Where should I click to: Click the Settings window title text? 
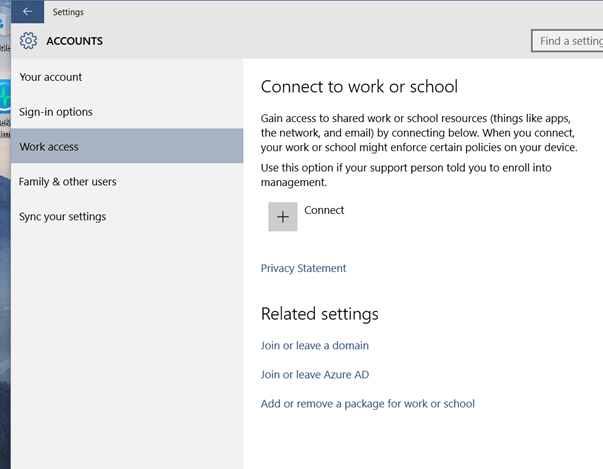68,12
